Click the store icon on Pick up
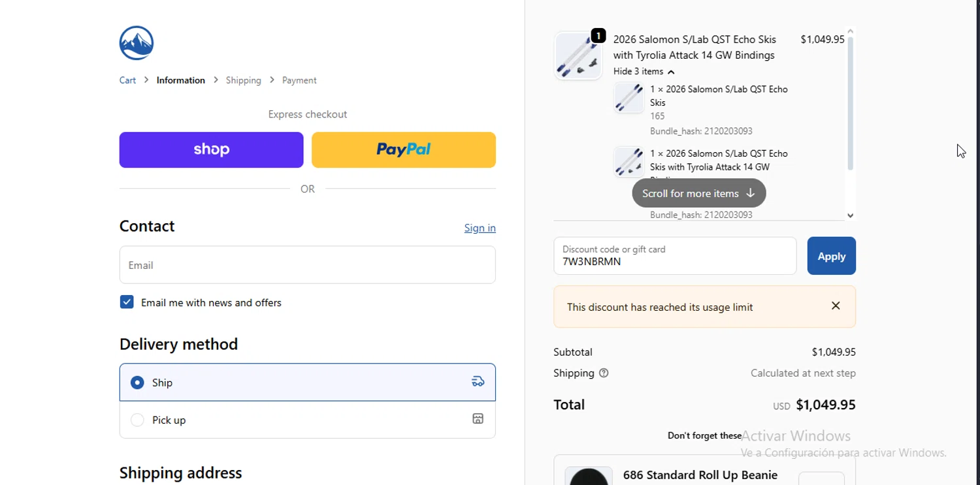The image size is (980, 485). pyautogui.click(x=478, y=419)
